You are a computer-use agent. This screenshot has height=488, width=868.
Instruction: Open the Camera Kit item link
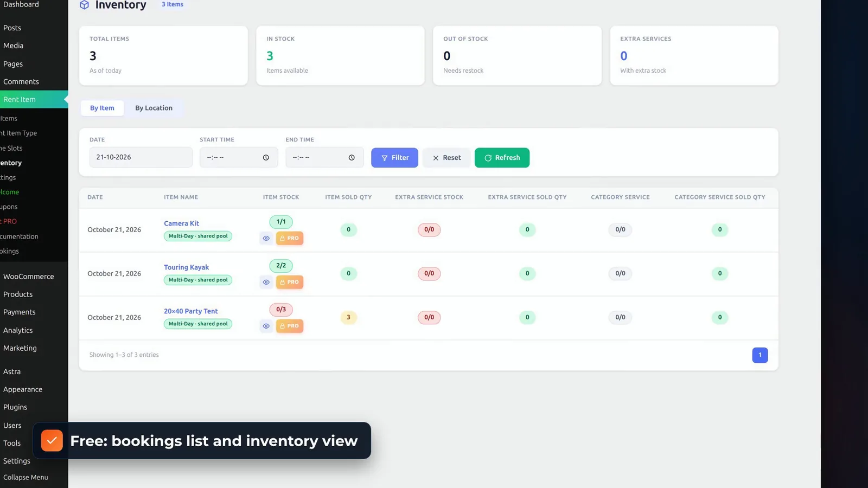(x=182, y=223)
